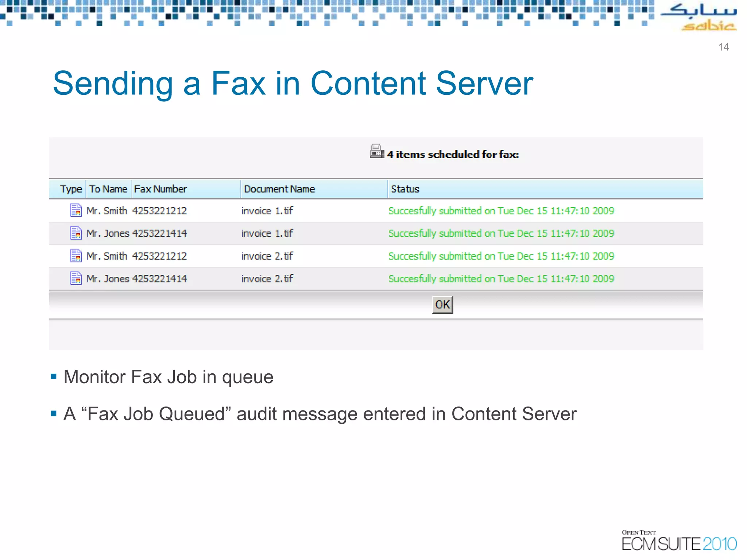
Task: Click document icon for Mr. Jones invoice 2.tif
Action: [x=76, y=279]
